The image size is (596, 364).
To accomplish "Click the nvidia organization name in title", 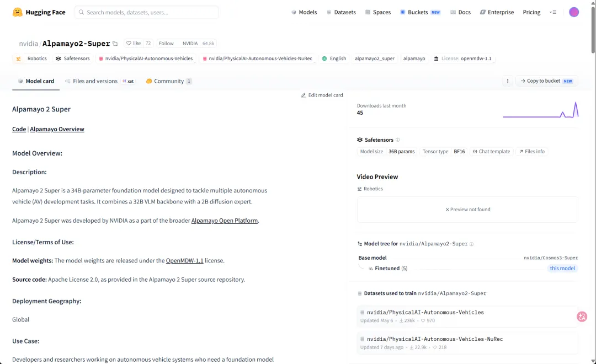I will [x=29, y=44].
